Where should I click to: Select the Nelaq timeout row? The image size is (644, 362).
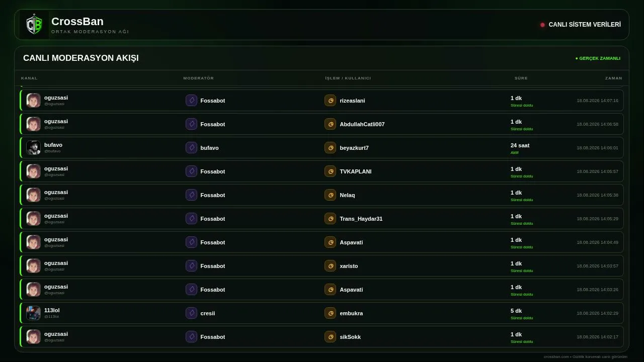[322, 195]
